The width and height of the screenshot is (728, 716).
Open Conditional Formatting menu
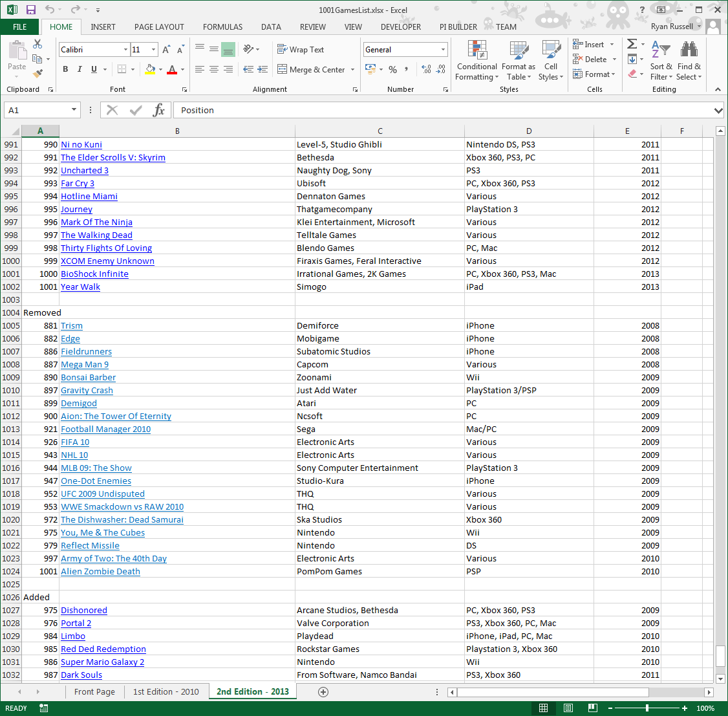click(477, 60)
